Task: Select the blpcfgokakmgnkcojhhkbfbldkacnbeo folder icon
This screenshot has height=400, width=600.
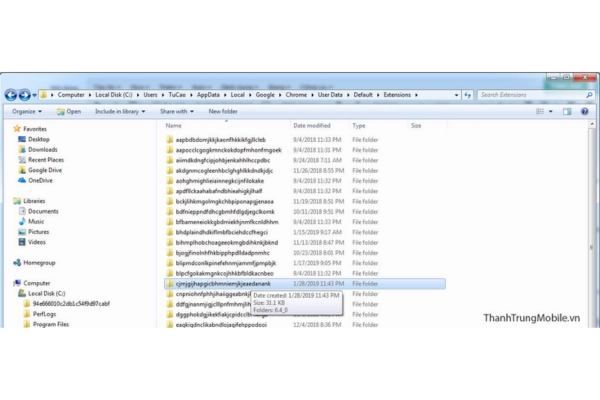Action: tap(170, 273)
